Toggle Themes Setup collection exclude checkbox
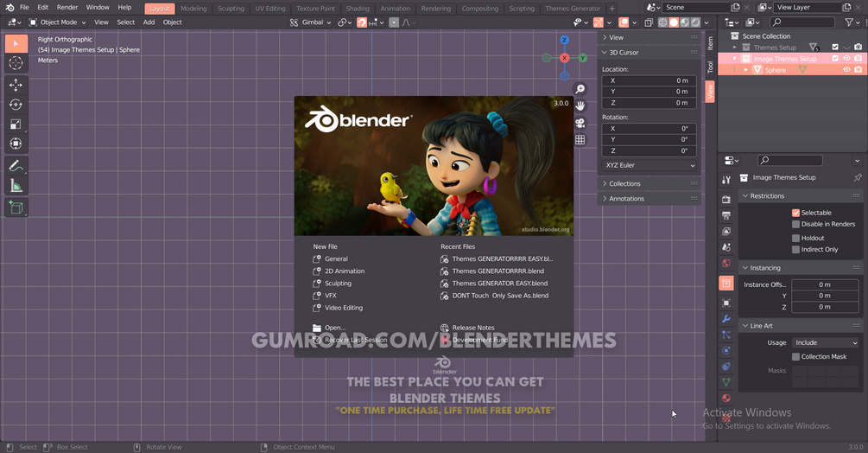868x453 pixels. click(x=835, y=47)
